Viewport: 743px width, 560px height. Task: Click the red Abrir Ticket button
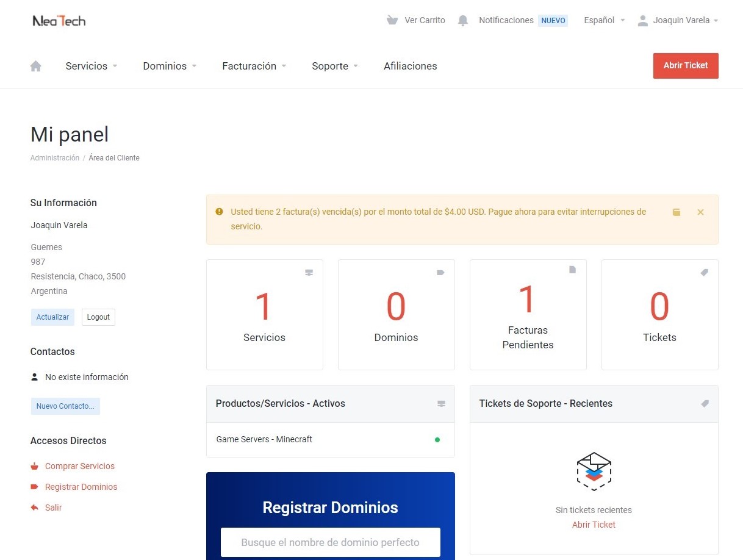click(686, 66)
